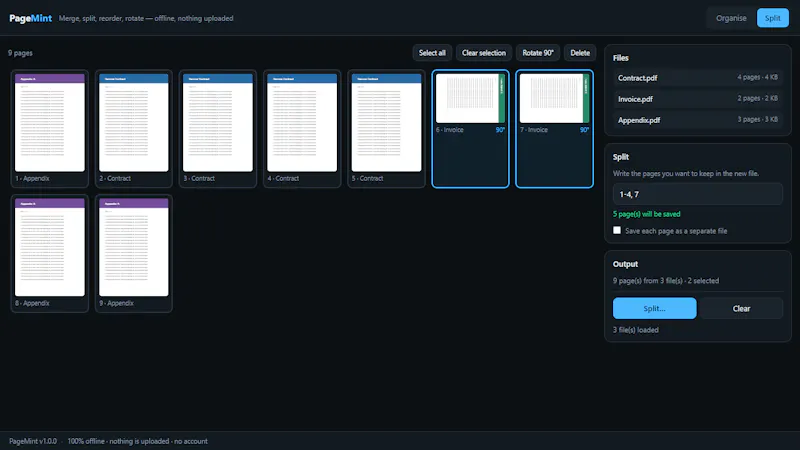This screenshot has height=450, width=800.
Task: Switch to the Organise tab
Action: (x=731, y=18)
